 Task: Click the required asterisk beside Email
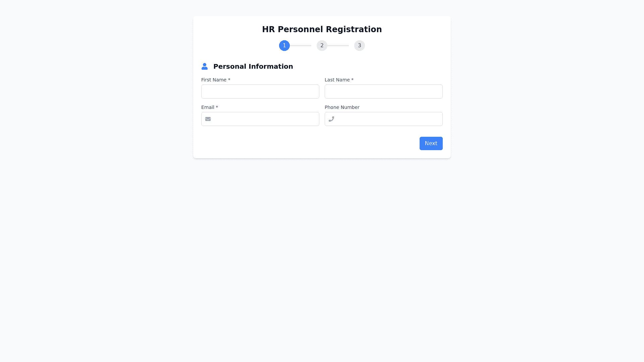[217, 107]
